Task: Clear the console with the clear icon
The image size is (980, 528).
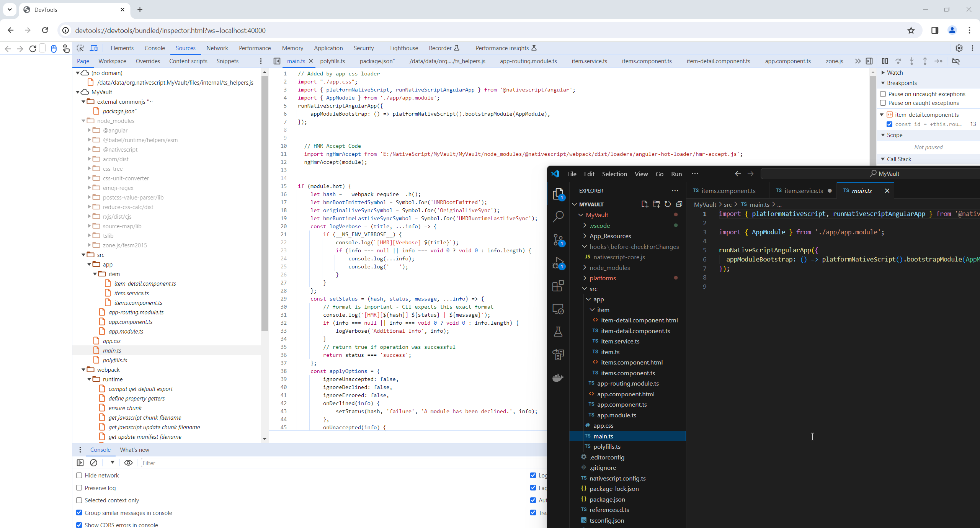Action: point(93,463)
